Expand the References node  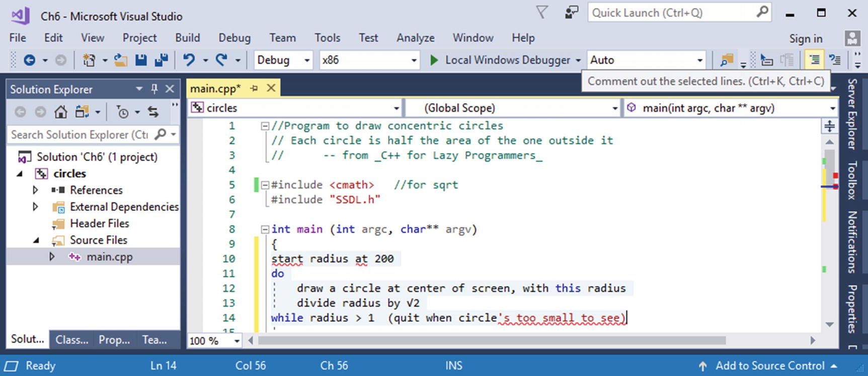(x=35, y=190)
